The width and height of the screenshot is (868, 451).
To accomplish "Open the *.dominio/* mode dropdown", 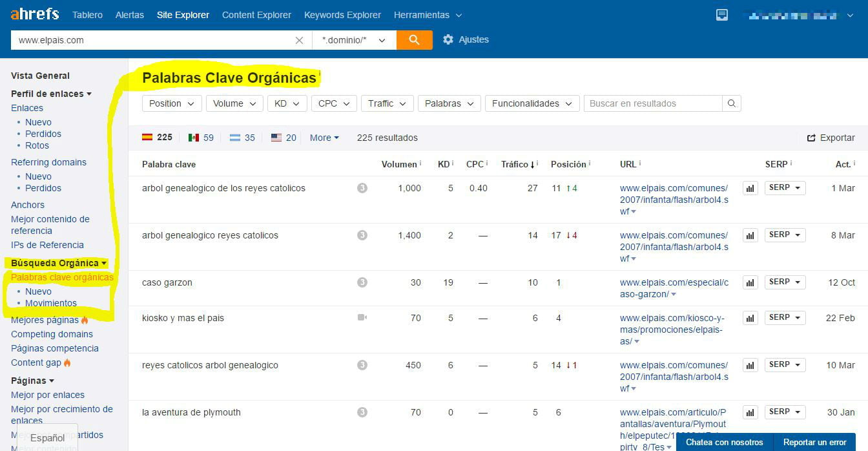I will 354,40.
